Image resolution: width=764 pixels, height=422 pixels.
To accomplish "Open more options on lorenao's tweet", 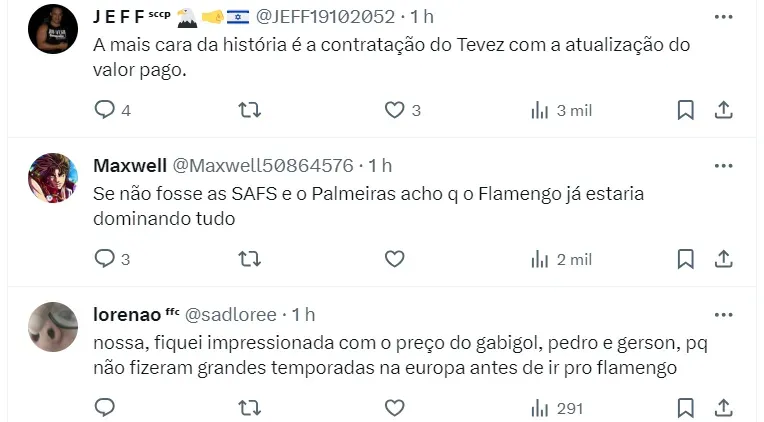I will (723, 314).
